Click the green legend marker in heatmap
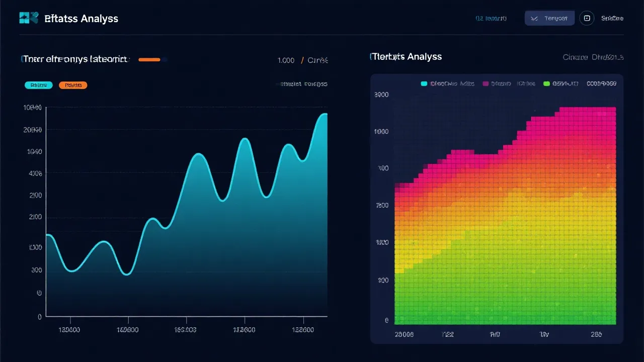Image resolution: width=644 pixels, height=362 pixels. pos(547,84)
